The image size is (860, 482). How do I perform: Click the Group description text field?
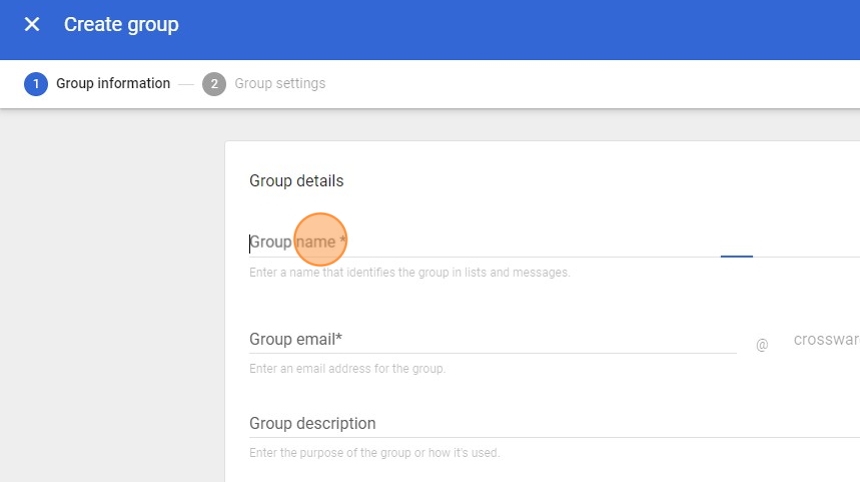pos(550,424)
